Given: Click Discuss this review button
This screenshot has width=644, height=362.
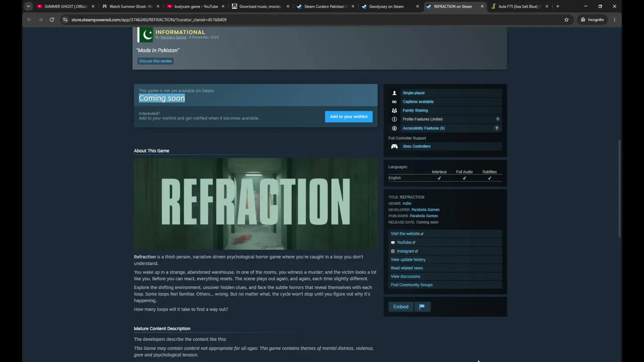Looking at the screenshot, I should (x=155, y=61).
